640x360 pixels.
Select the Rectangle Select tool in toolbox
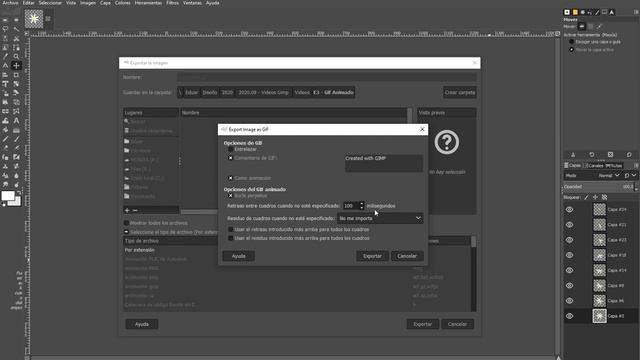tap(5, 20)
